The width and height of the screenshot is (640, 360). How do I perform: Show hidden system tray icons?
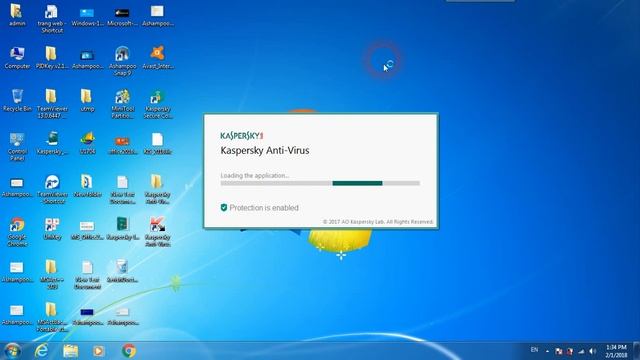[x=547, y=351]
